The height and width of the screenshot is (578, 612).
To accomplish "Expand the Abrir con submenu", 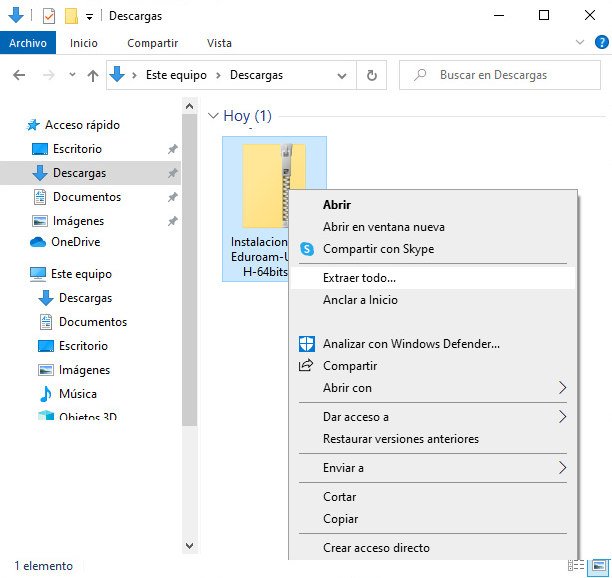I will (x=432, y=388).
